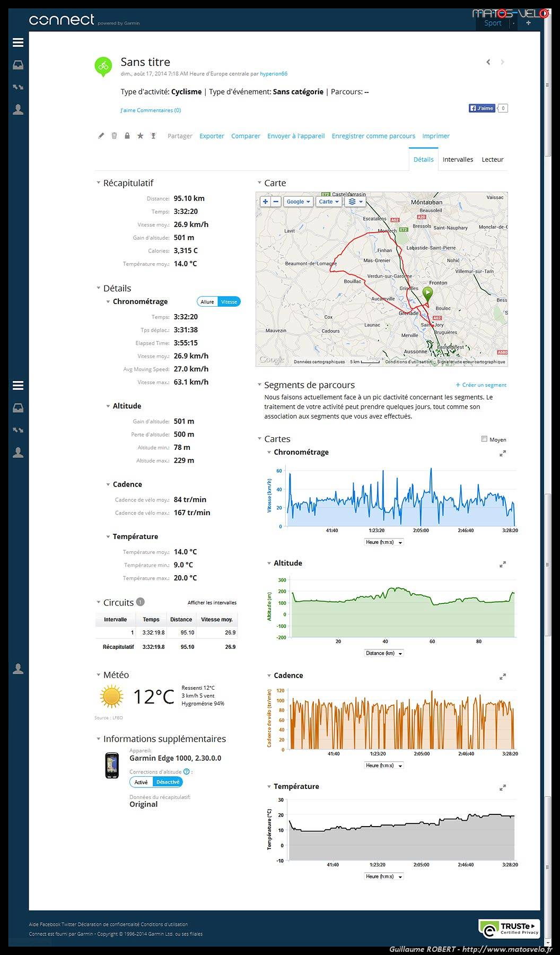Open Heure dropdown under speed chart
Viewport: 560px width, 955px height.
click(x=384, y=542)
